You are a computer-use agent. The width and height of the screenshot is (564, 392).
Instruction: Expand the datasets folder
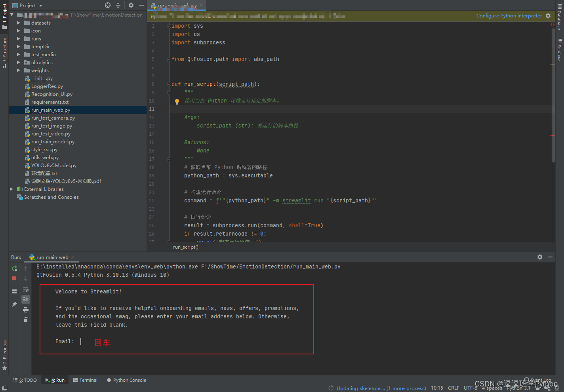point(19,23)
